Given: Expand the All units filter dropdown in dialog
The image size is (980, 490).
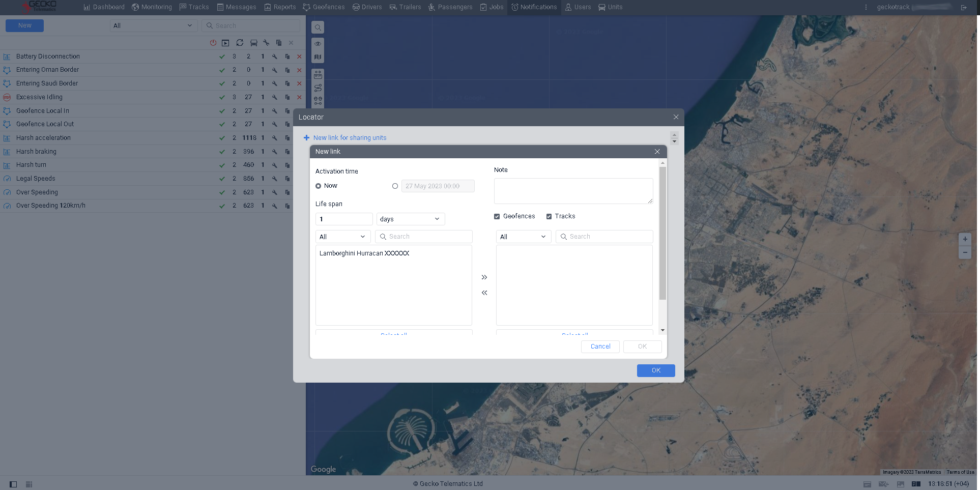Looking at the screenshot, I should [342, 236].
